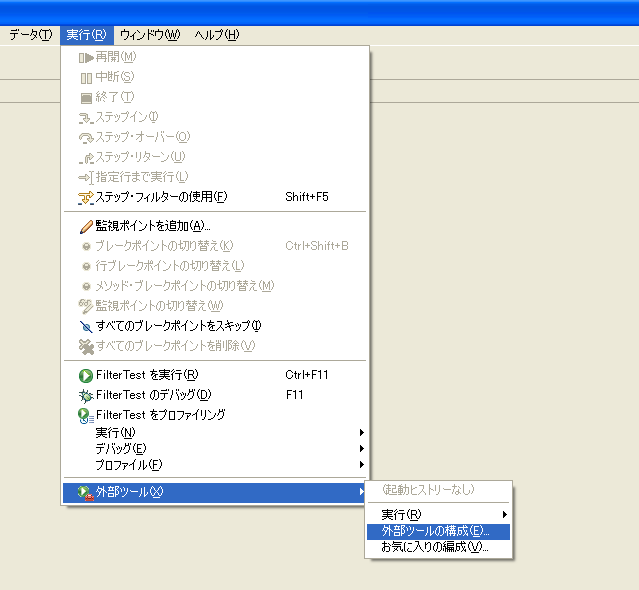Click the resume icon beside 再開(M)
This screenshot has width=639, height=590.
point(85,57)
